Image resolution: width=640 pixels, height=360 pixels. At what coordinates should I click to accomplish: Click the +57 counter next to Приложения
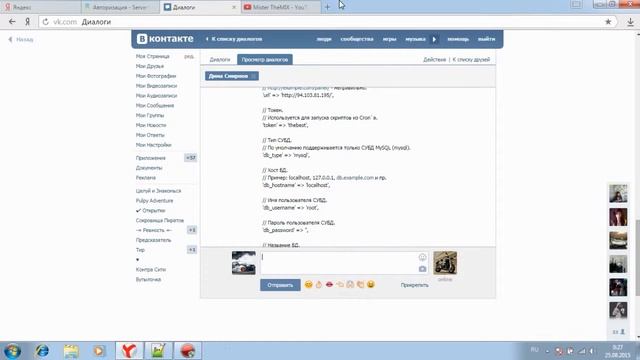click(191, 158)
